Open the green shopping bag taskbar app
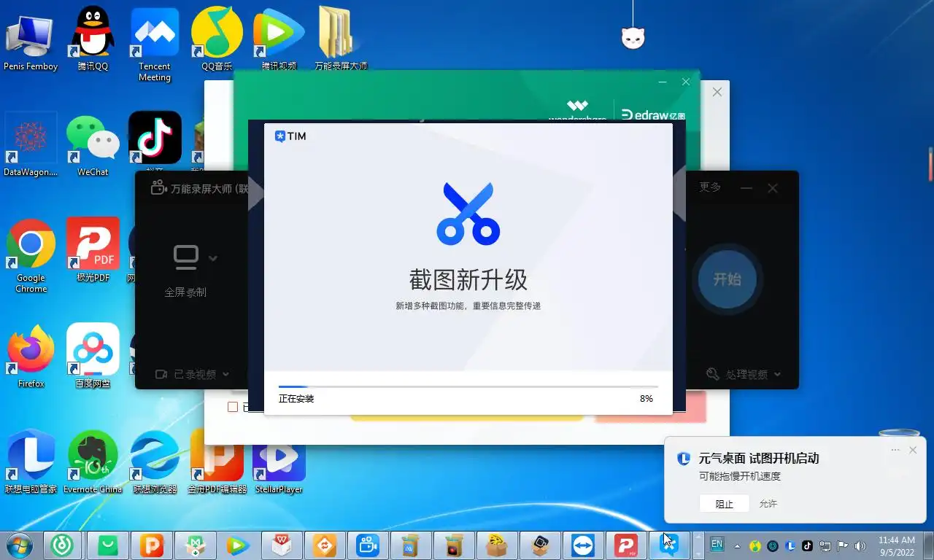The image size is (934, 560). [107, 545]
